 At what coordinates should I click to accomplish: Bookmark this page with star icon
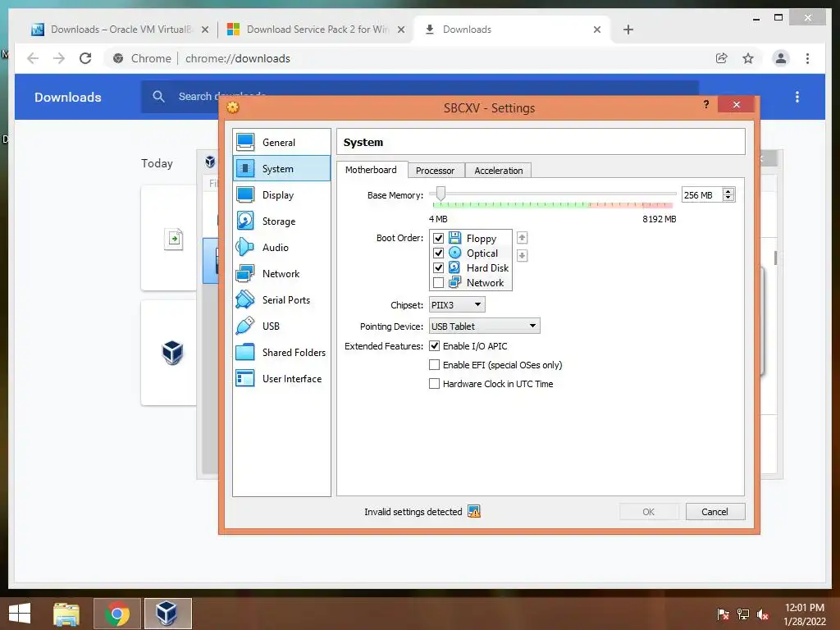748,58
